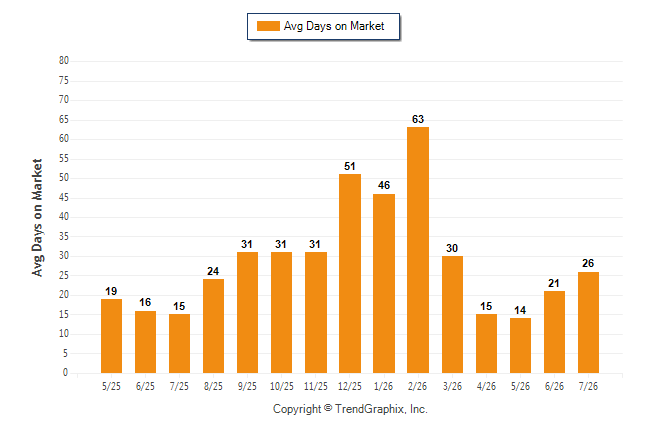
Task: Click the 5/26 bar labeled 14
Action: (x=520, y=345)
